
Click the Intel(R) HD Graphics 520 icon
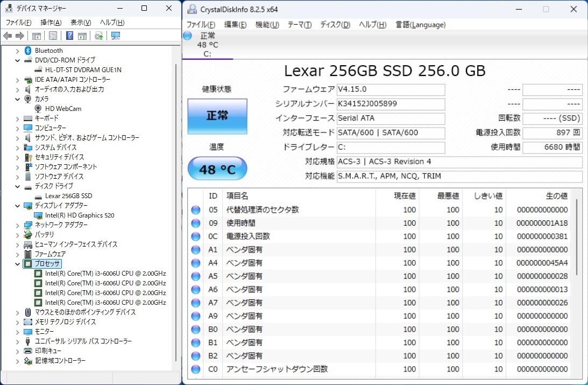click(38, 215)
